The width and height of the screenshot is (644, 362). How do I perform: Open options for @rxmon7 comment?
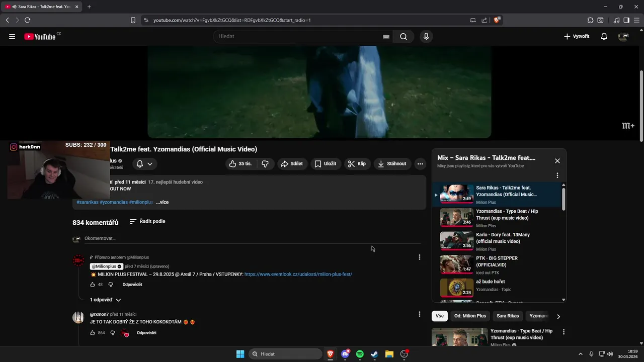[420, 314]
